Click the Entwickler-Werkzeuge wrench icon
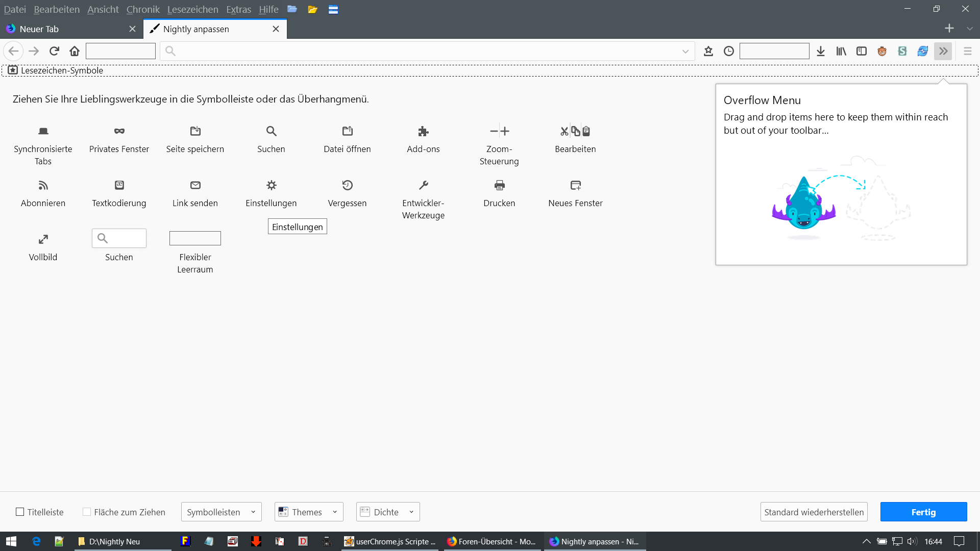The image size is (980, 551). [x=423, y=185]
